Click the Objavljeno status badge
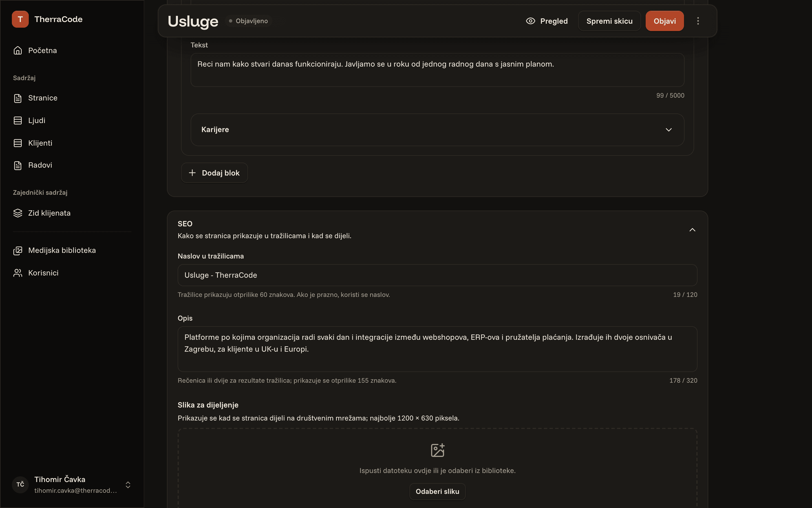This screenshot has height=508, width=812. [x=249, y=21]
